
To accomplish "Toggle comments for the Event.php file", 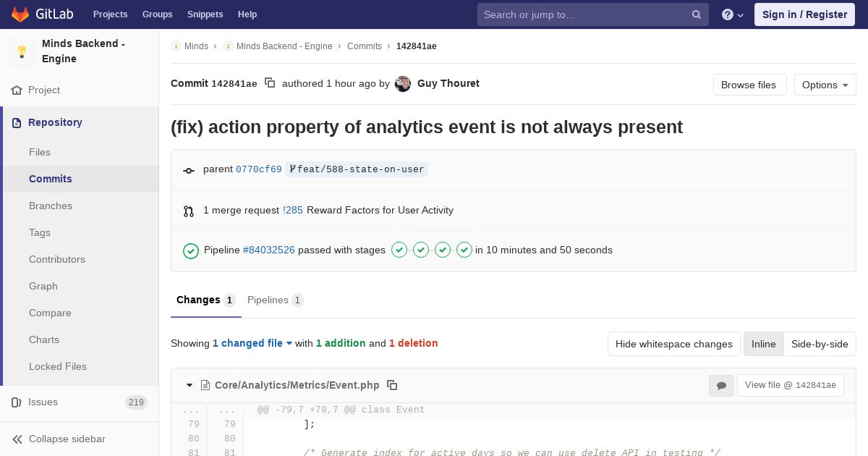I will point(721,386).
